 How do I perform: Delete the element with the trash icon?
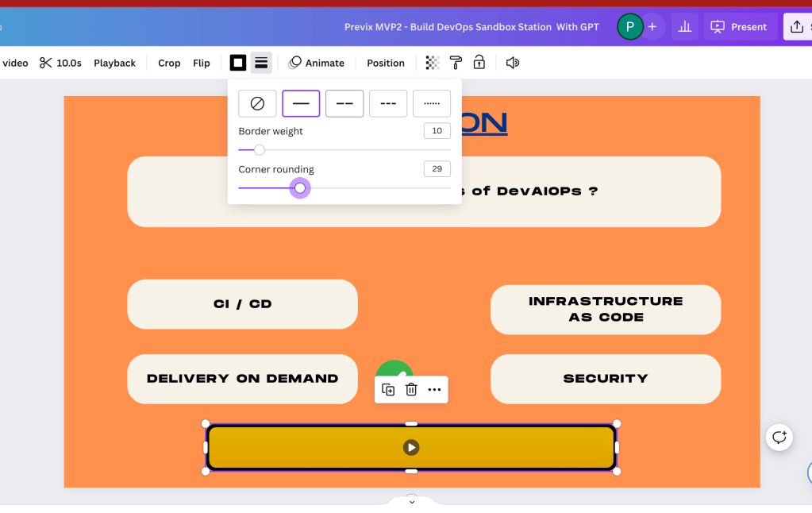point(411,389)
